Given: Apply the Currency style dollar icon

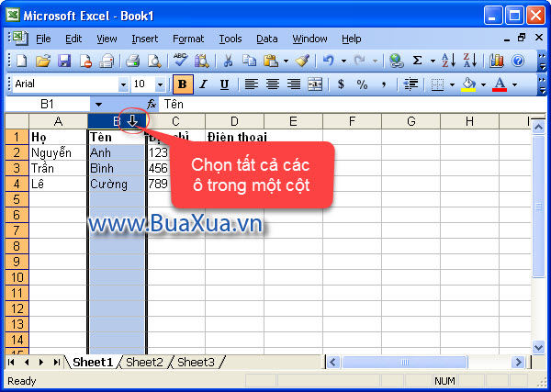Looking at the screenshot, I should (341, 84).
